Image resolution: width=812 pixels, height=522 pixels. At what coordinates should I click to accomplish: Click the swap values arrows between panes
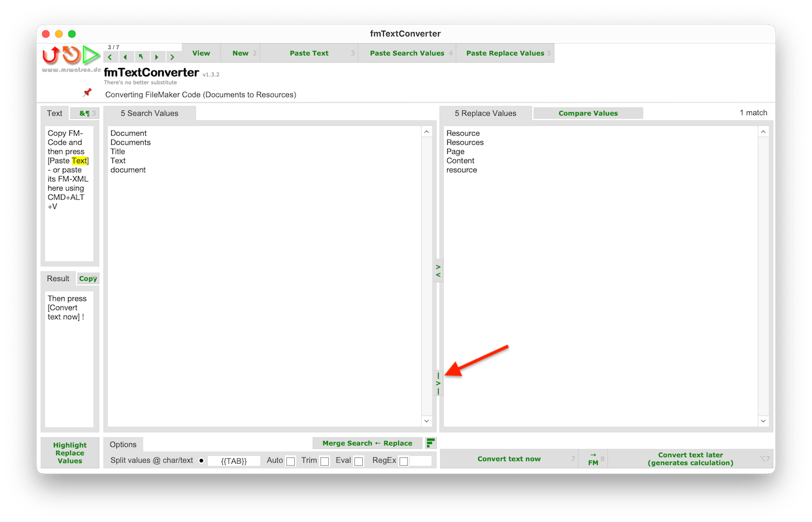point(438,271)
